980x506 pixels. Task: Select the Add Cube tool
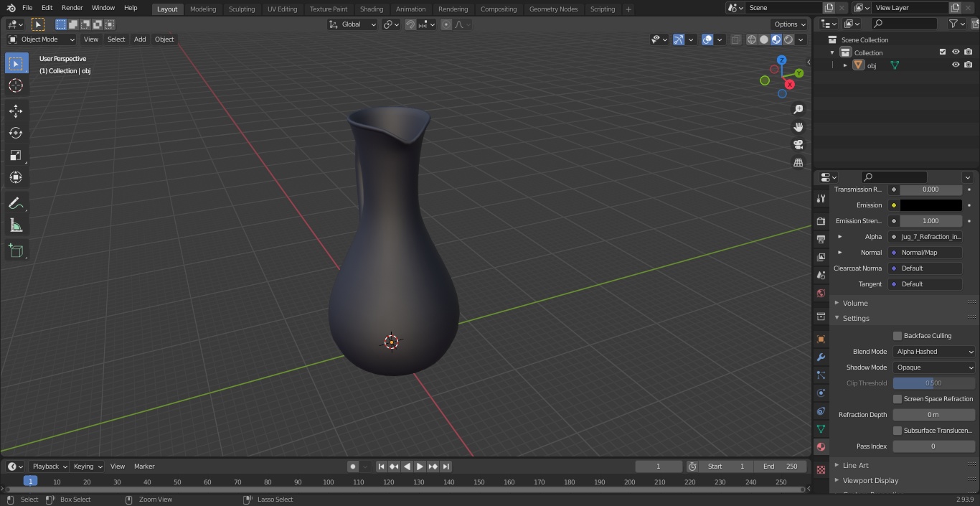16,251
